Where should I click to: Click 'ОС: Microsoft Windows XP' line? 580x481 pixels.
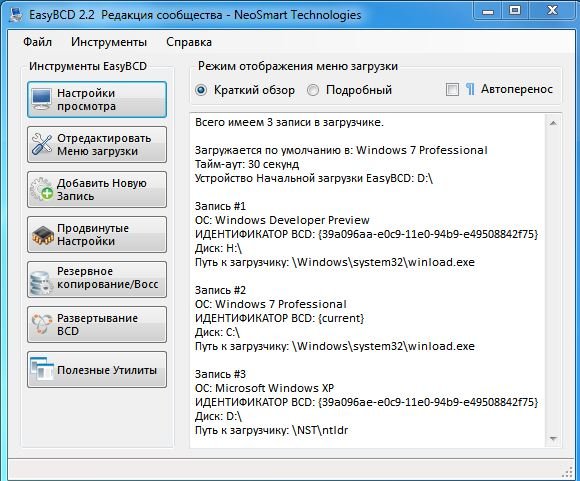(264, 388)
